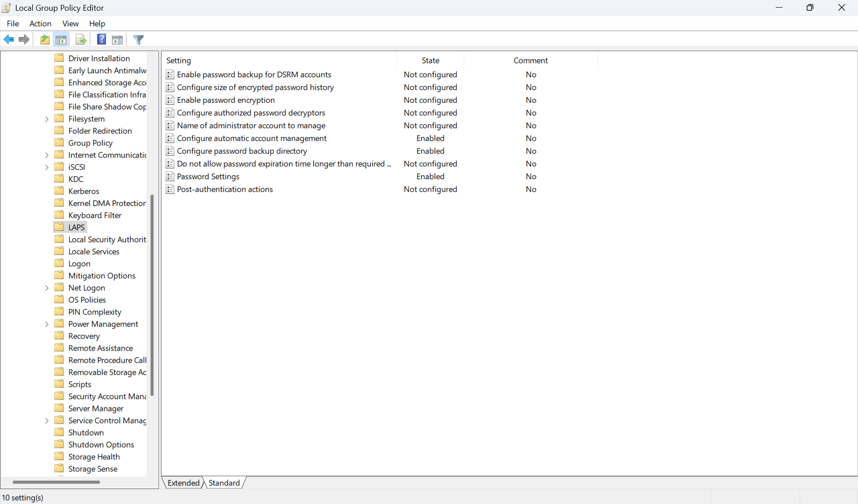The width and height of the screenshot is (858, 504).
Task: Expand the Filesystem node
Action: pos(47,118)
